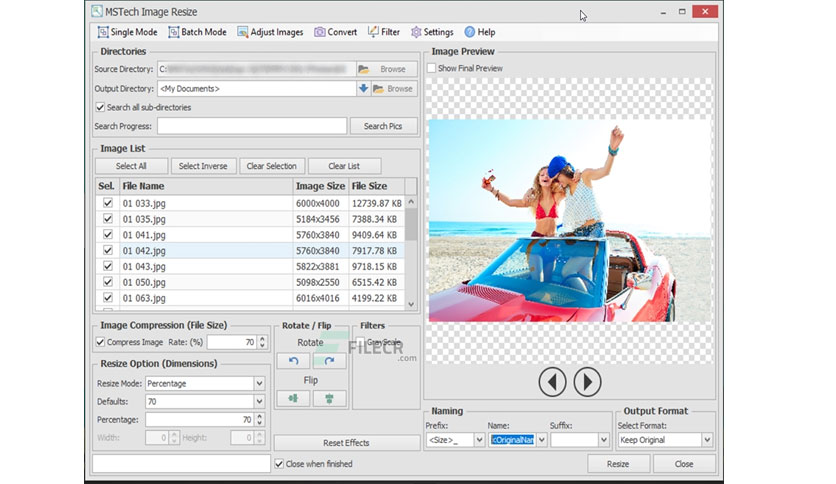Click the Resize button
Image resolution: width=836 pixels, height=484 pixels.
point(618,464)
